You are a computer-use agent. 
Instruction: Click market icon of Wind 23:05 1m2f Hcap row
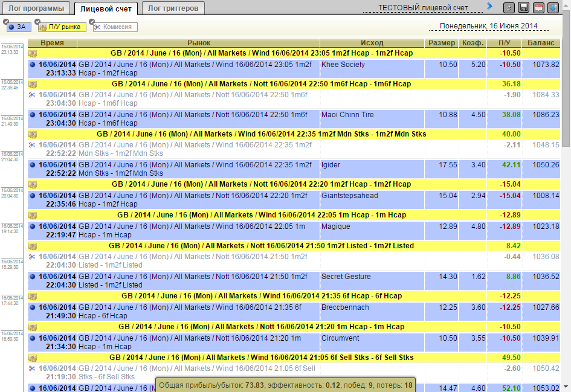33,54
